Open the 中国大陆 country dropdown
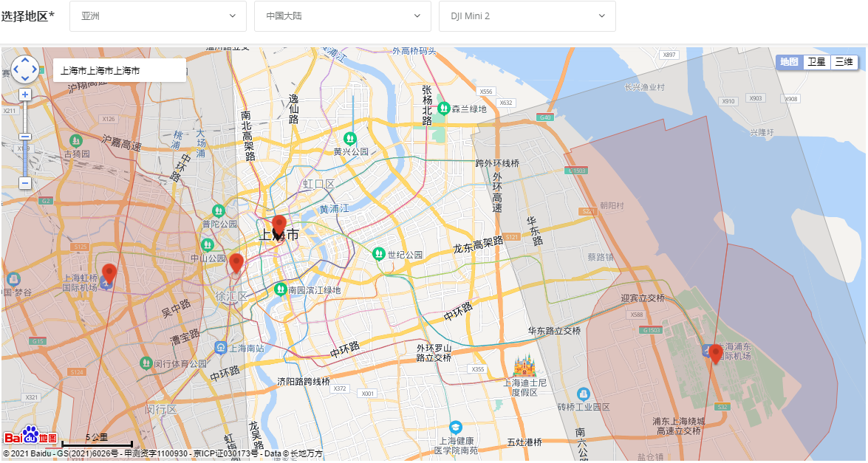This screenshot has height=463, width=868. coord(343,16)
